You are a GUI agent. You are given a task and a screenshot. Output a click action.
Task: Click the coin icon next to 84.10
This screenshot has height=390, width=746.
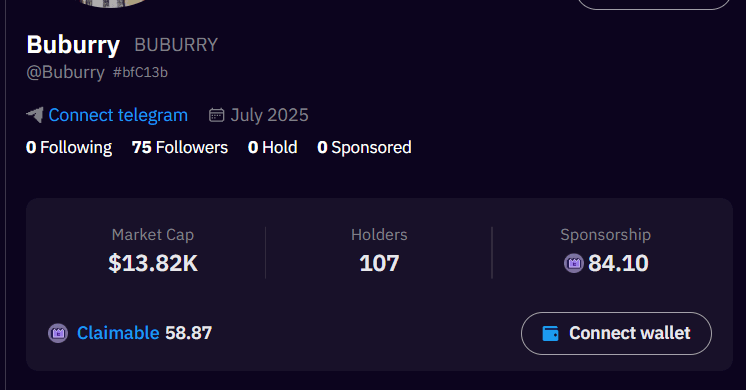(x=574, y=263)
